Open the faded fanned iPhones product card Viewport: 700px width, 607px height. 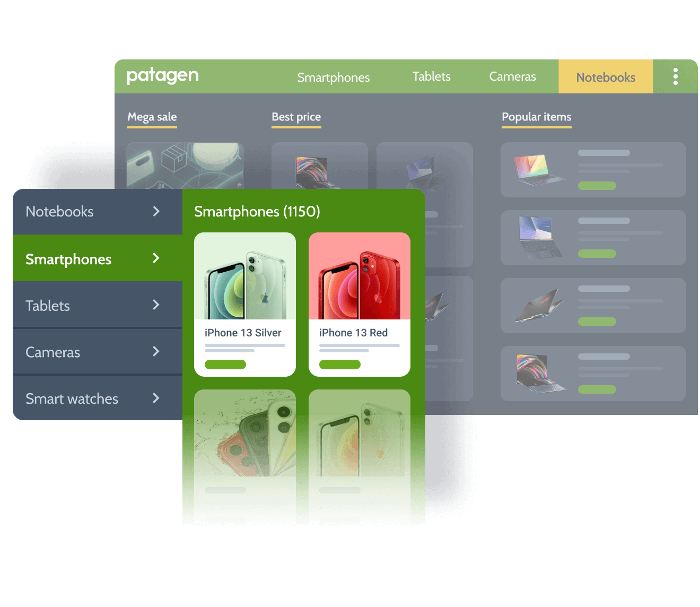245,456
